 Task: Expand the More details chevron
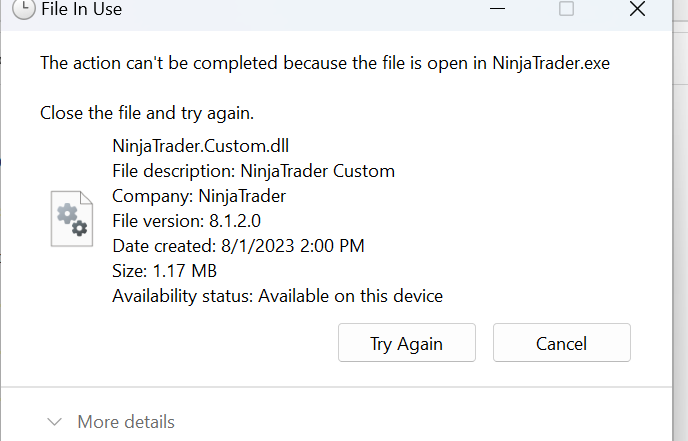tap(54, 422)
